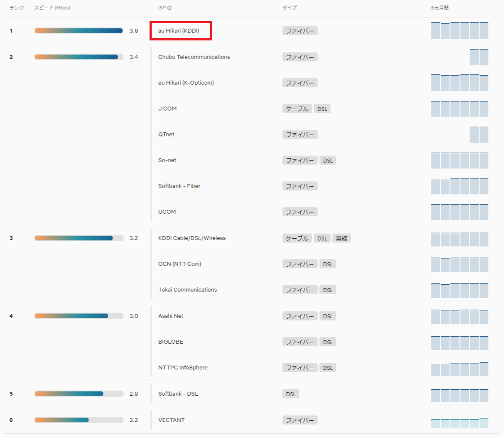Click rank 3 speed bar (3.2)
This screenshot has height=437, width=504.
79,238
